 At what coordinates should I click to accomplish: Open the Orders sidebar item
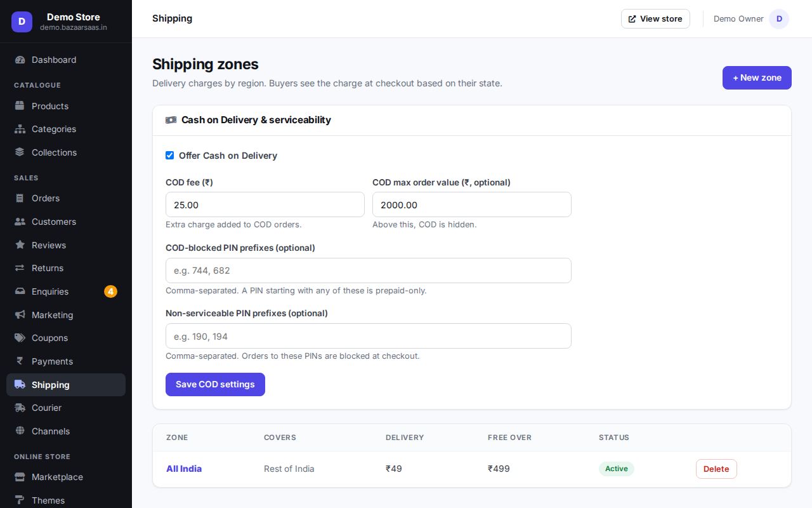click(66, 198)
